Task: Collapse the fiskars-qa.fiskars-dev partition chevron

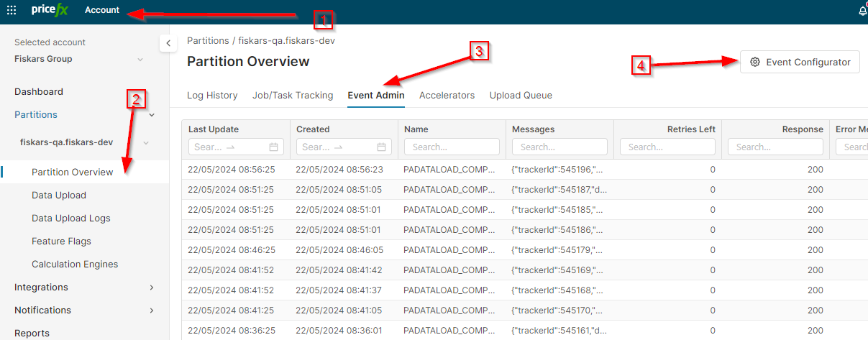Action: click(146, 142)
